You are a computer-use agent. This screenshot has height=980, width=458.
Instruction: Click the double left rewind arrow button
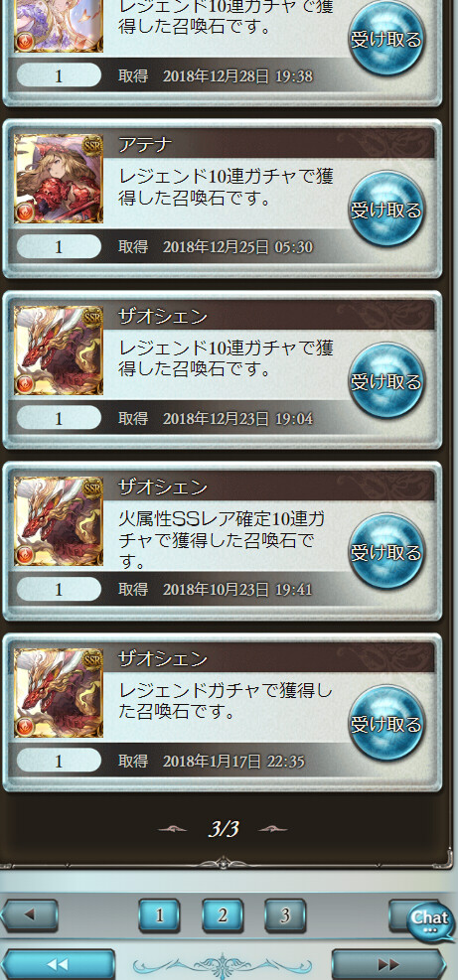tap(59, 964)
